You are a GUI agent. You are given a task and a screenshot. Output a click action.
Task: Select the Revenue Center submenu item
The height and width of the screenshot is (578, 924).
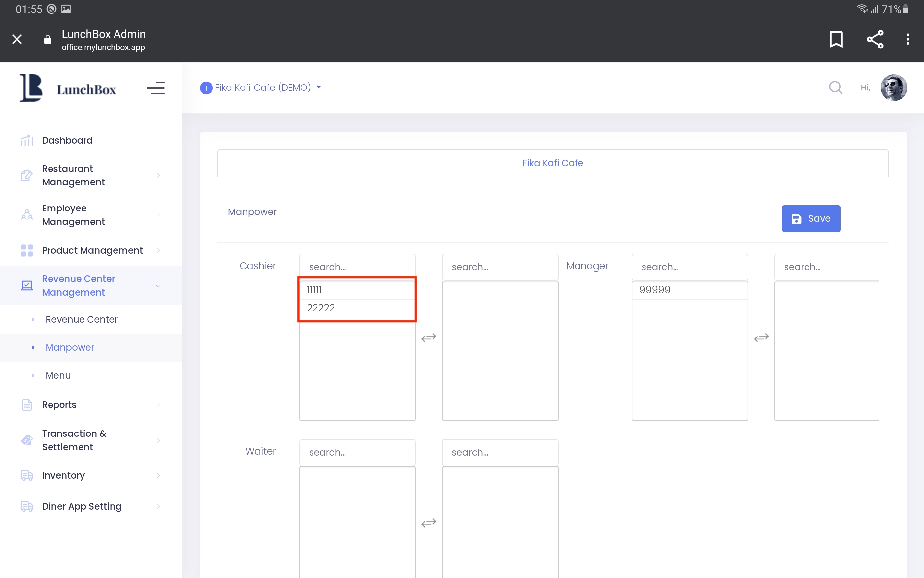coord(82,319)
